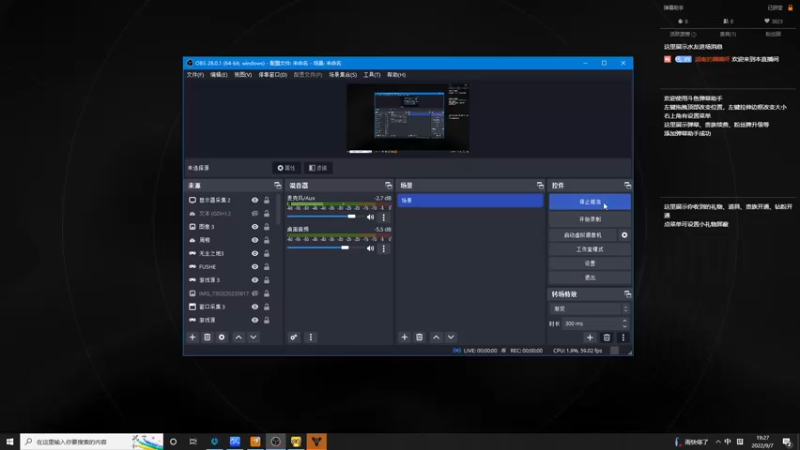This screenshot has height=450, width=800.
Task: Open OBS icon in the taskbar
Action: coord(276,441)
